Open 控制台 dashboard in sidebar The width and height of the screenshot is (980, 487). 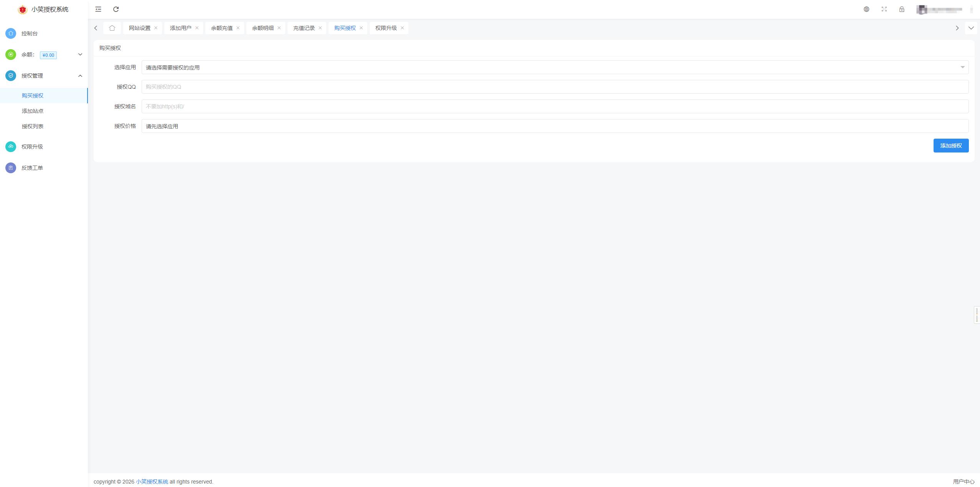point(30,33)
